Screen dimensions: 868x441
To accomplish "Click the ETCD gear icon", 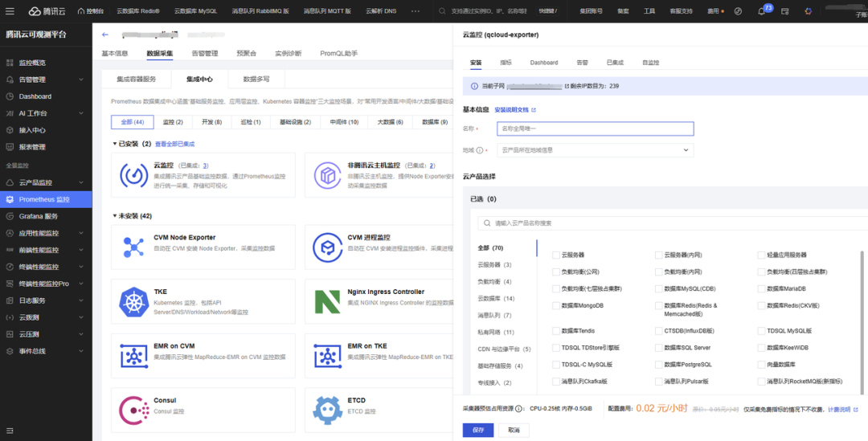I will [x=328, y=410].
